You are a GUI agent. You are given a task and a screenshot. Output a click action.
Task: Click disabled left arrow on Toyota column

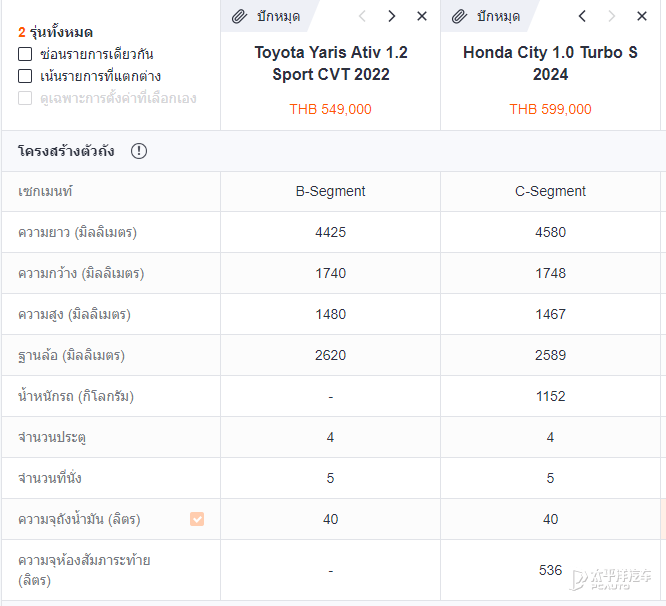coord(362,16)
